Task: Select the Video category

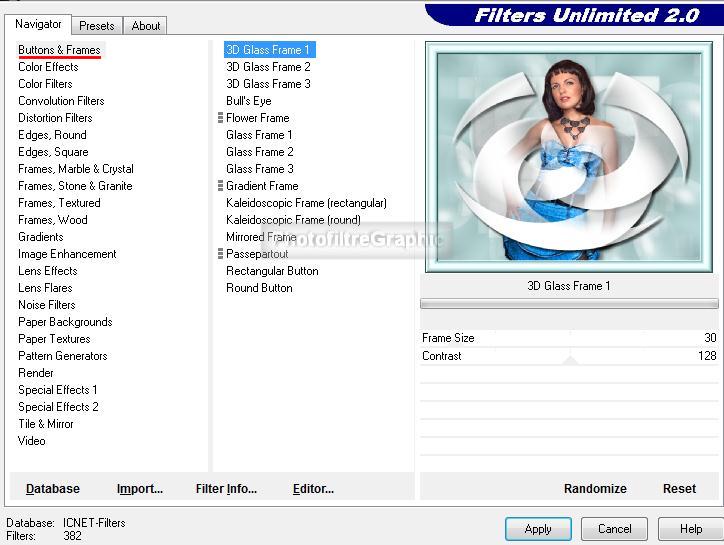Action: point(31,442)
